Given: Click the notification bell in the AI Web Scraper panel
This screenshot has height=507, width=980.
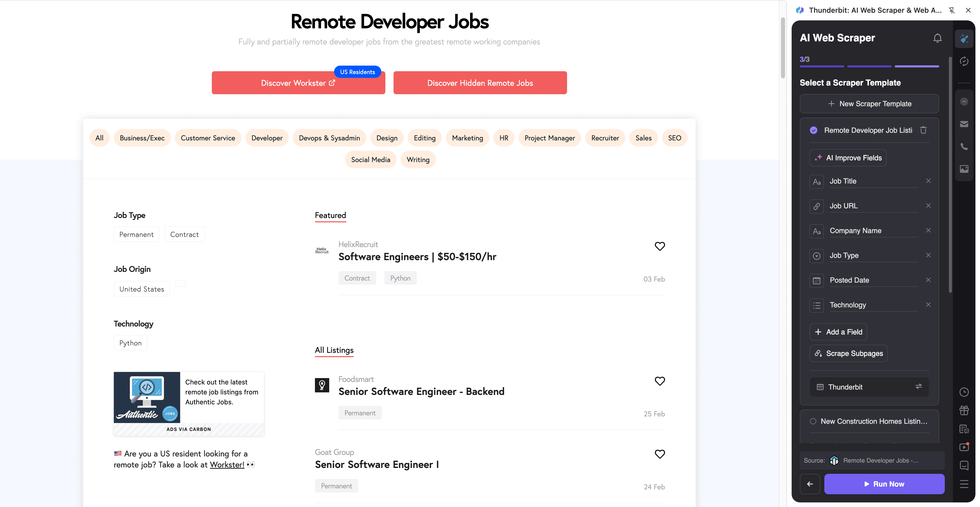Looking at the screenshot, I should [x=937, y=38].
